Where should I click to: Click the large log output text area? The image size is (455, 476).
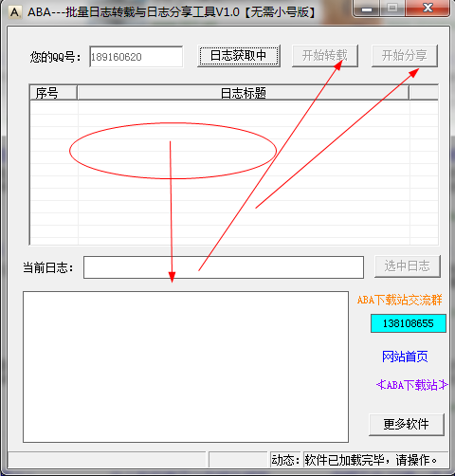coord(186,367)
